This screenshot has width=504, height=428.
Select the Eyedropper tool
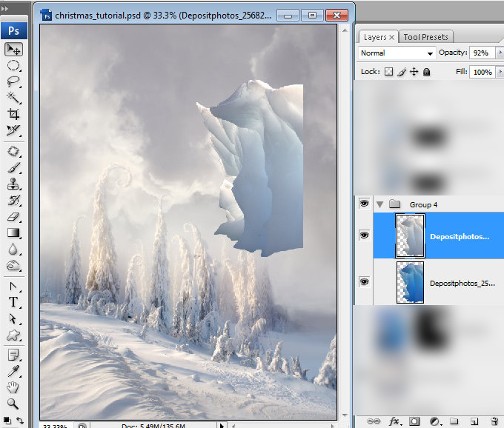click(13, 371)
